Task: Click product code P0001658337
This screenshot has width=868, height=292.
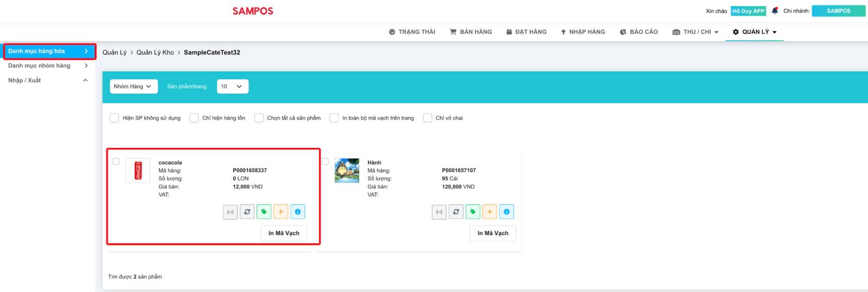Action: pos(250,171)
